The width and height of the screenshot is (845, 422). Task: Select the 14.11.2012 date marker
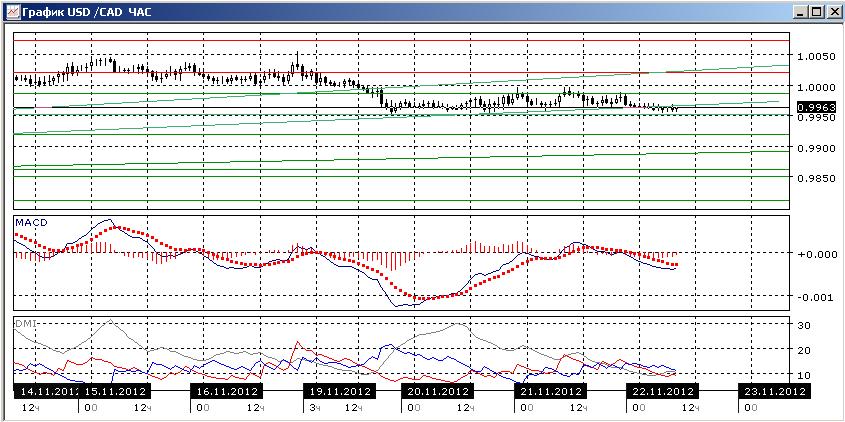tap(46, 391)
